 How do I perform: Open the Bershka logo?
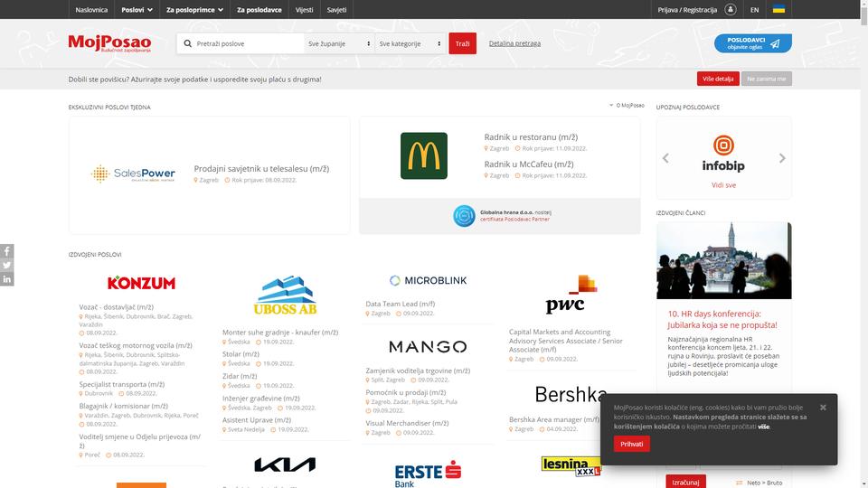(x=571, y=395)
